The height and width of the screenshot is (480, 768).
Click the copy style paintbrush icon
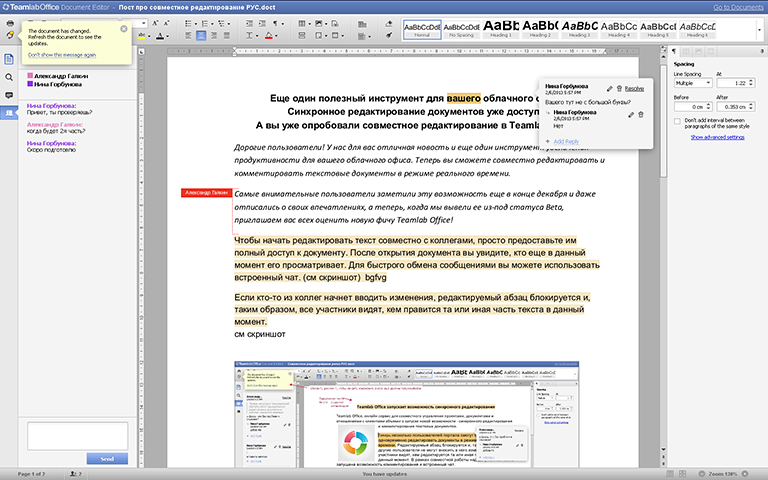[389, 35]
